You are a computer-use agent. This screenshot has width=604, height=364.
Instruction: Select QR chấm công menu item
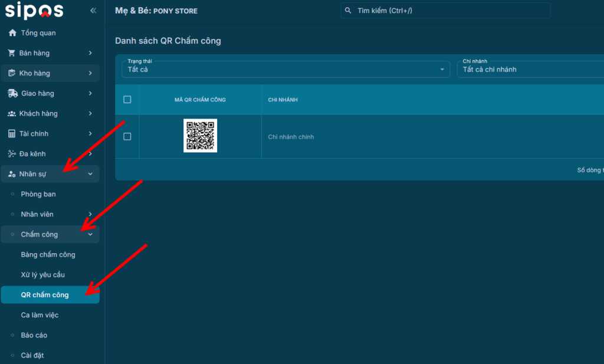pos(50,294)
